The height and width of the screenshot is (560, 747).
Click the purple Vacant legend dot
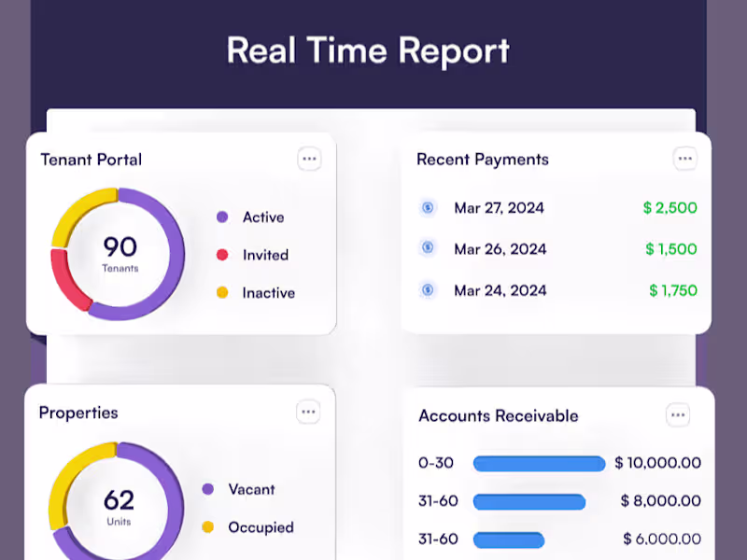click(207, 489)
